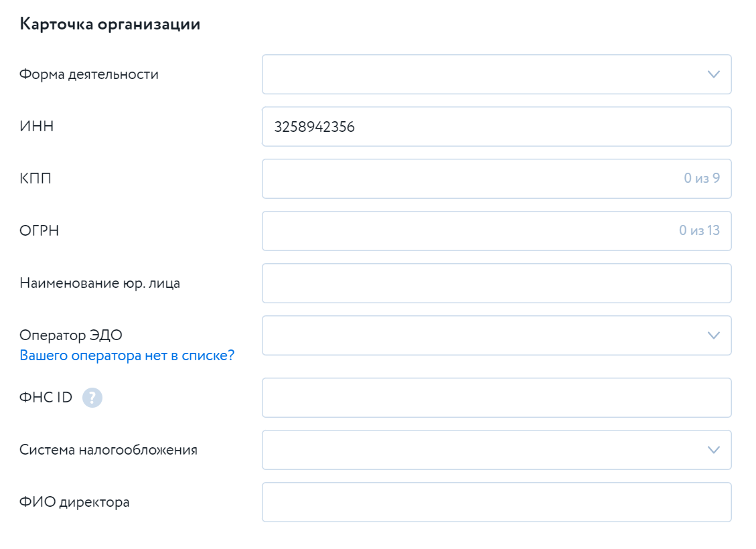
Task: Click the chevron arrow in Оператор ЭДО
Action: click(x=714, y=335)
